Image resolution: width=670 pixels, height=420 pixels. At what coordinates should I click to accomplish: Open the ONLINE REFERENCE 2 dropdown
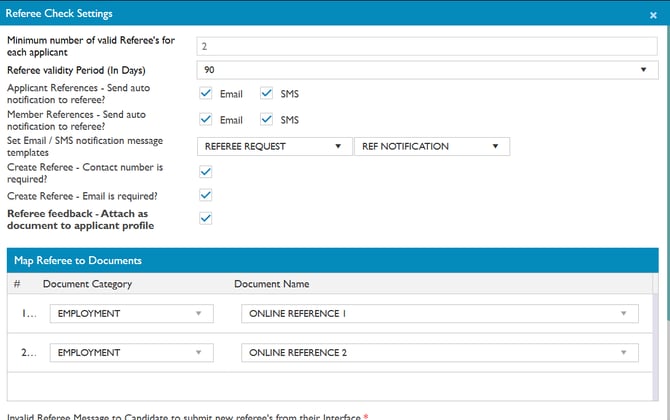pos(440,352)
